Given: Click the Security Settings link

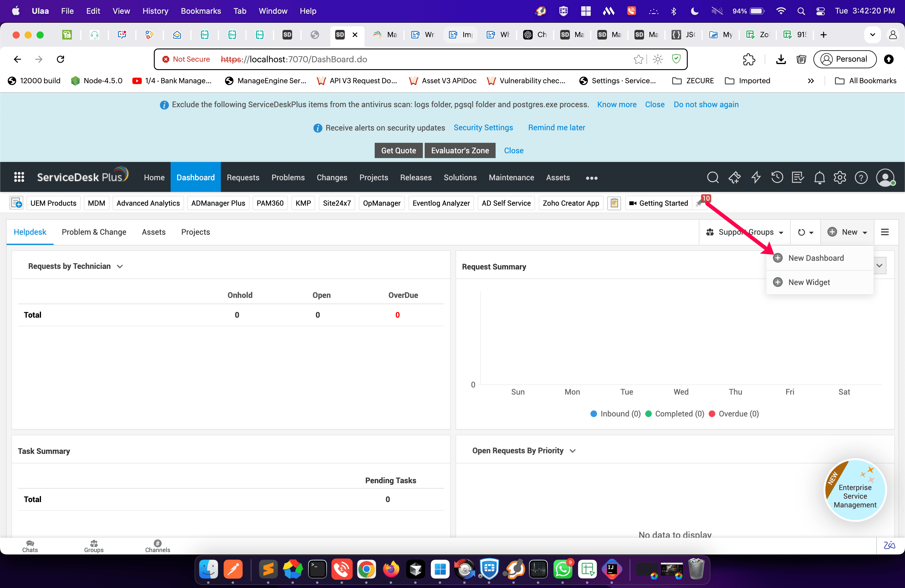Looking at the screenshot, I should point(483,128).
